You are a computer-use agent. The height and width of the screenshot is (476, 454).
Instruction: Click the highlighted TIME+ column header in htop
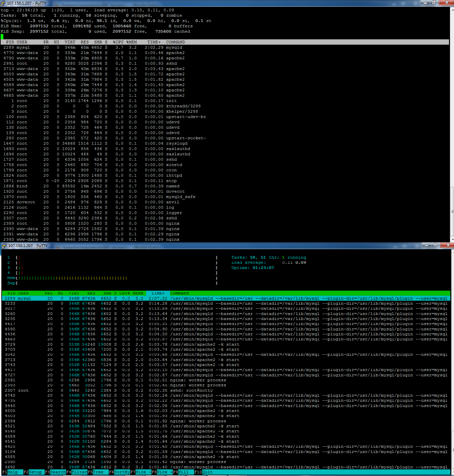coord(158,293)
